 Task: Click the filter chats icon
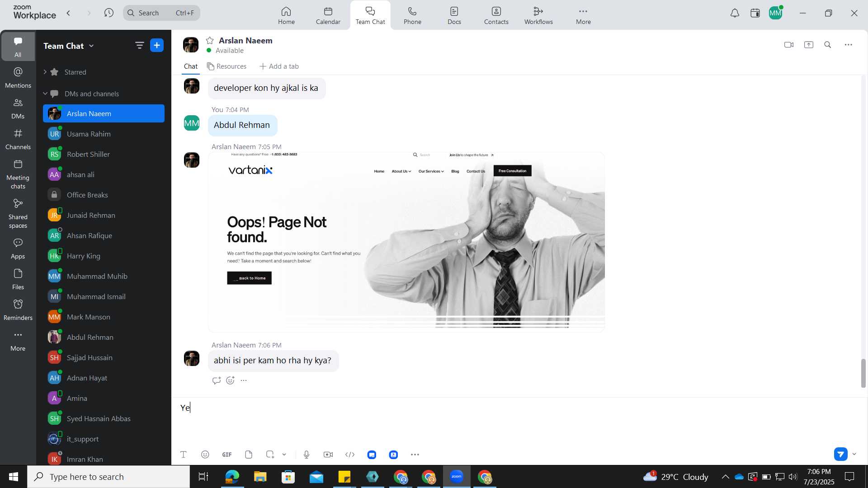click(x=139, y=45)
